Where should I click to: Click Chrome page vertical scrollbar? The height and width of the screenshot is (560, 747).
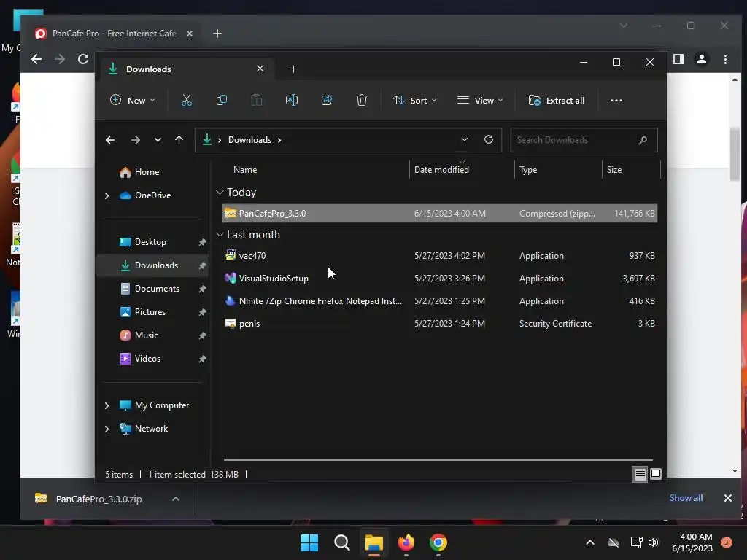(735, 155)
